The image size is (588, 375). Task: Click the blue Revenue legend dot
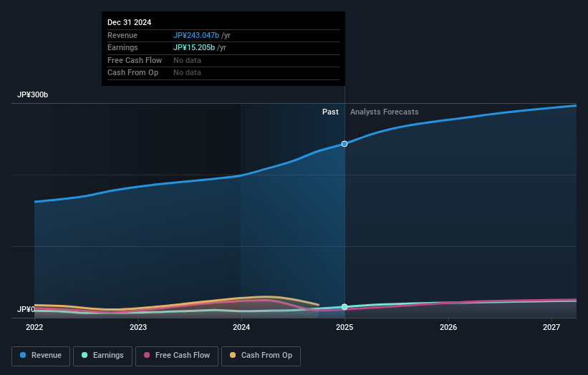(x=23, y=355)
